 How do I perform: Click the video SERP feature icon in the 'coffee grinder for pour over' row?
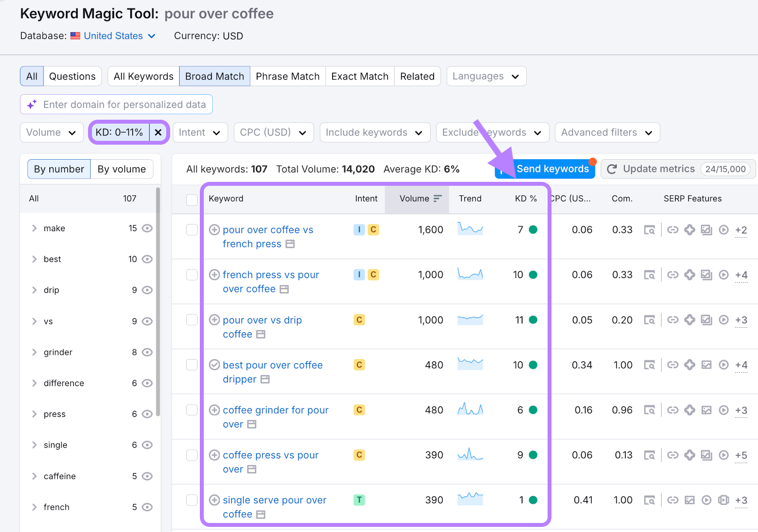click(x=723, y=410)
